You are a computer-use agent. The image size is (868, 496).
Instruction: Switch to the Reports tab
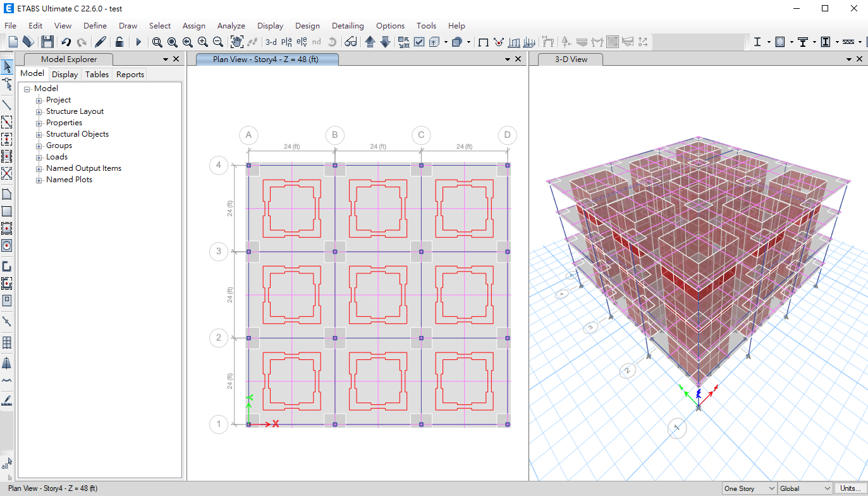tap(130, 75)
